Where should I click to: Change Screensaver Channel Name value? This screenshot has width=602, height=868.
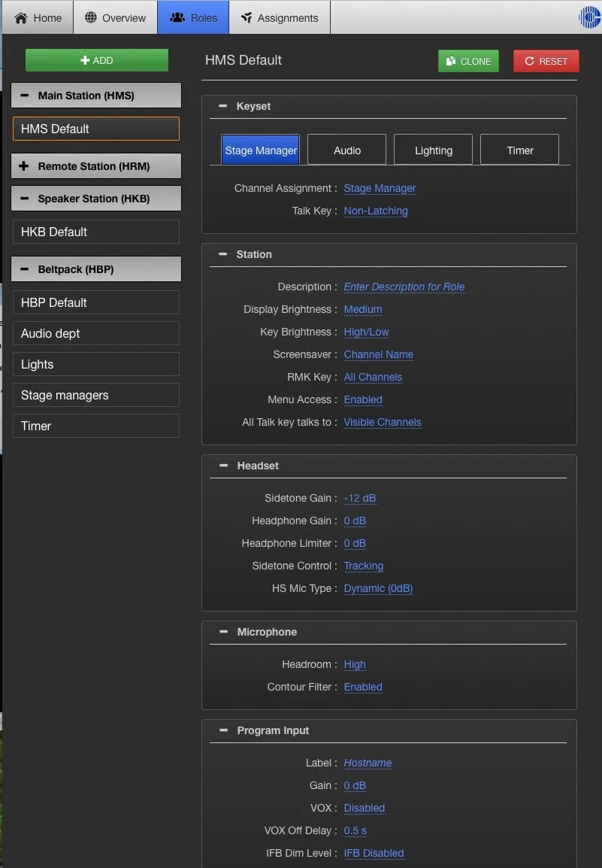(x=379, y=354)
